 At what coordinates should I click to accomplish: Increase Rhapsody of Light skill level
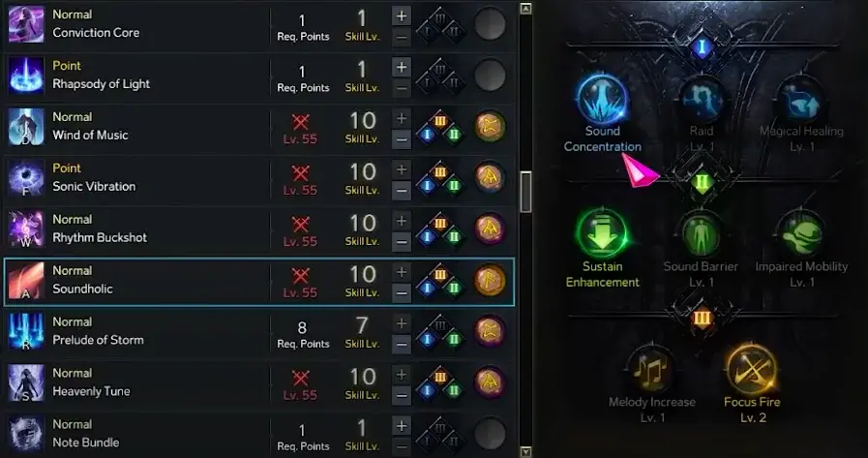[402, 67]
